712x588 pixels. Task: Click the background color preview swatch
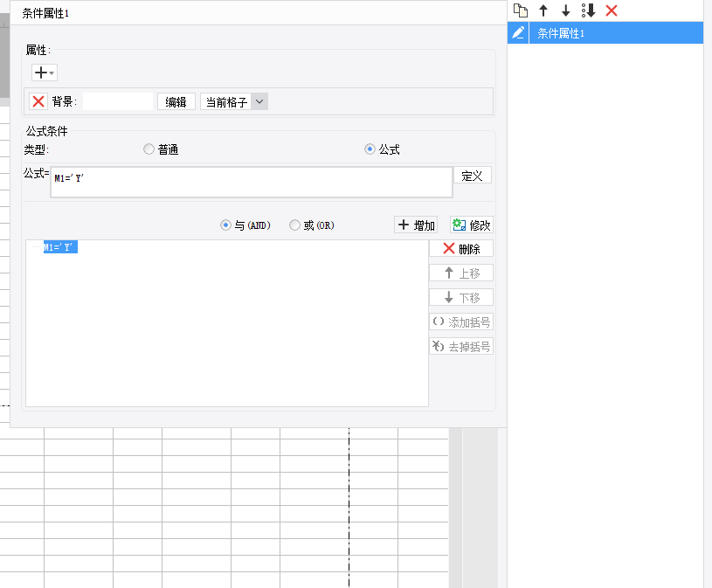(x=118, y=101)
